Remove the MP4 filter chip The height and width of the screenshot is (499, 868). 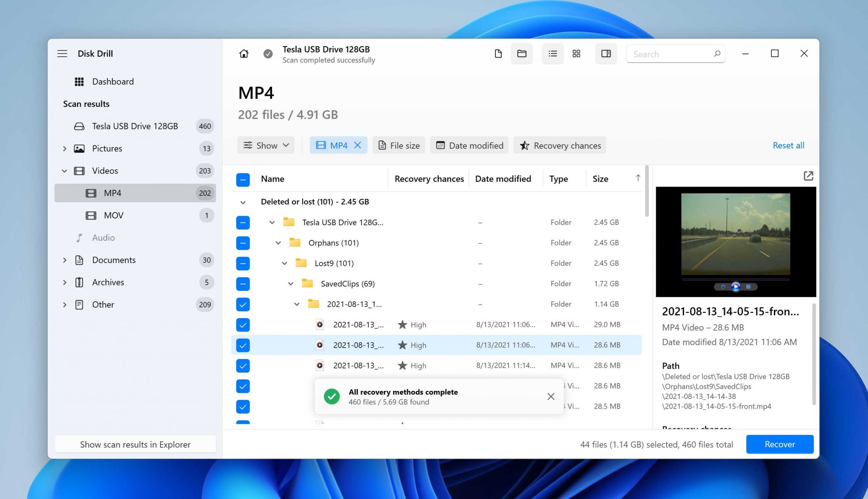tap(358, 145)
